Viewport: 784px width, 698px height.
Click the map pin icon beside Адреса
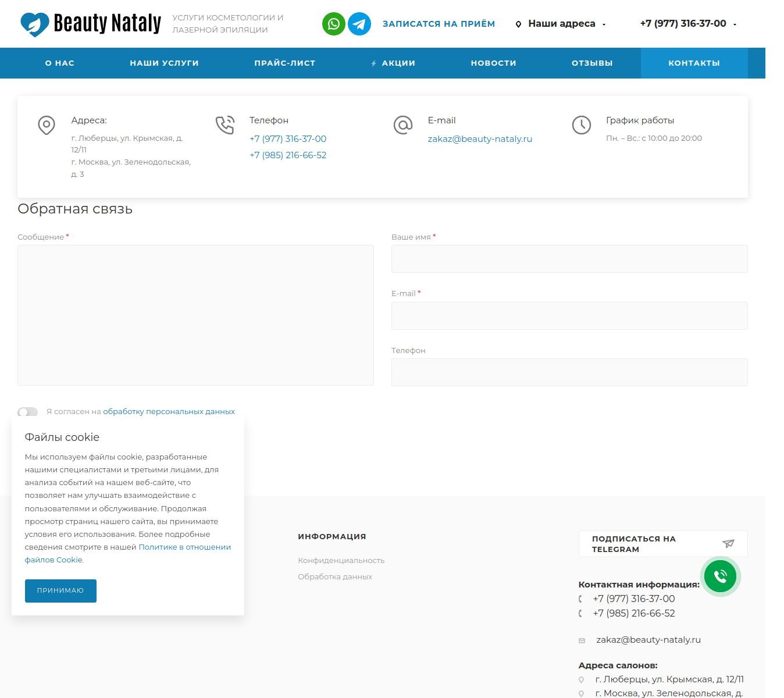tap(47, 125)
